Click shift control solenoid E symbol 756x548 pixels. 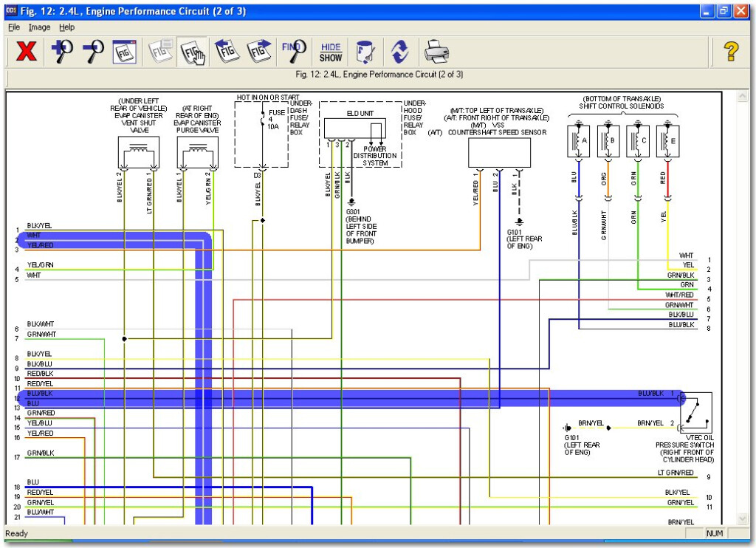(667, 141)
